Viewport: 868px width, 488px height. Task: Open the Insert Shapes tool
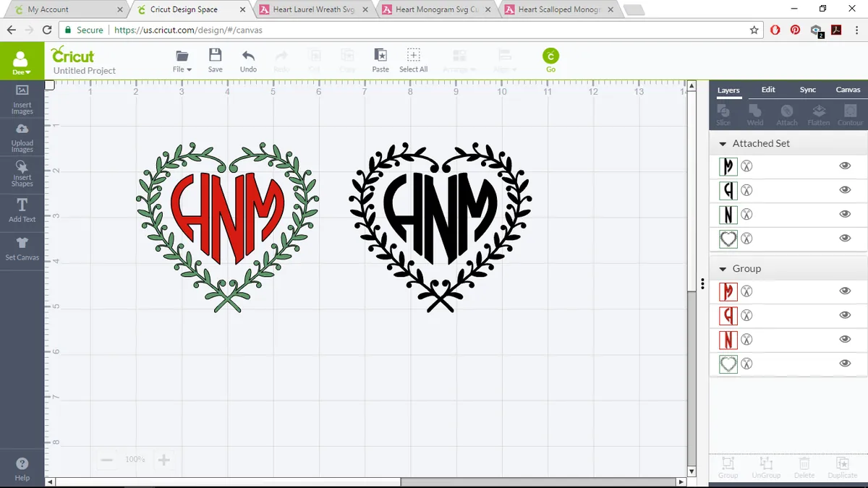tap(22, 174)
